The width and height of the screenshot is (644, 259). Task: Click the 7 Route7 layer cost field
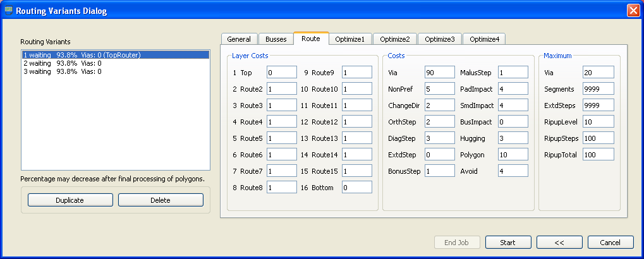coord(282,171)
